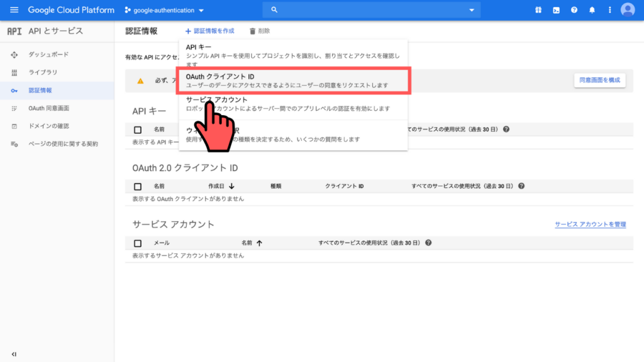This screenshot has width=644, height=362.
Task: Open サービス アカウントを管理 link
Action: 590,224
